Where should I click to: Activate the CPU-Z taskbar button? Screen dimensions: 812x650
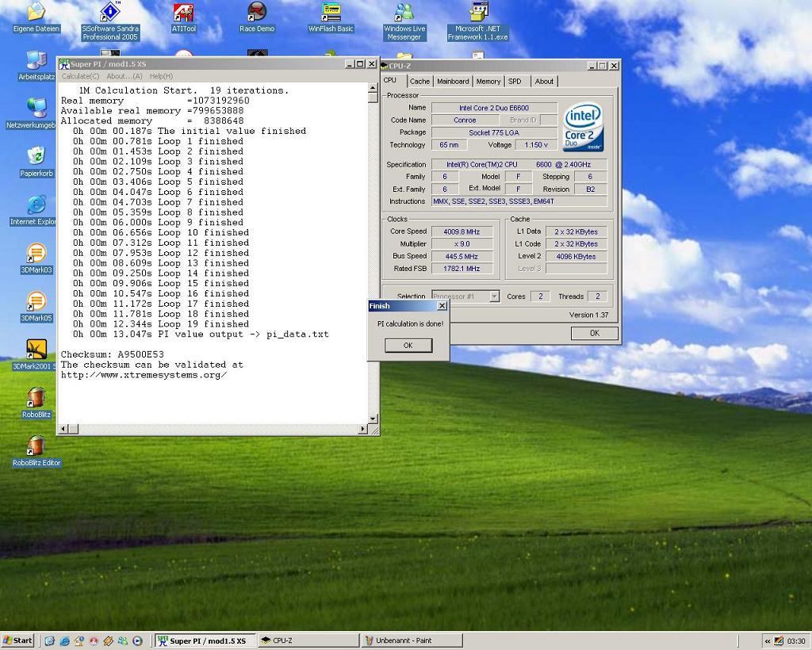click(308, 640)
